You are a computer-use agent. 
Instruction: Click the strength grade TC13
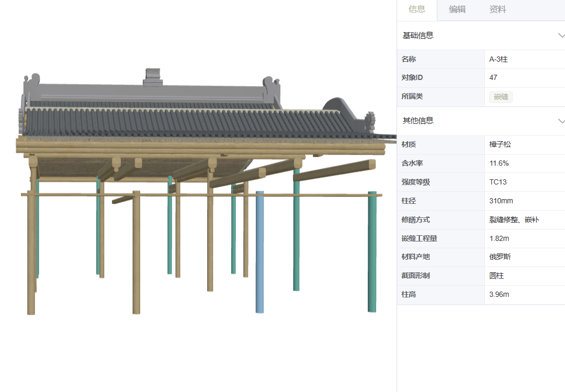pyautogui.click(x=498, y=182)
